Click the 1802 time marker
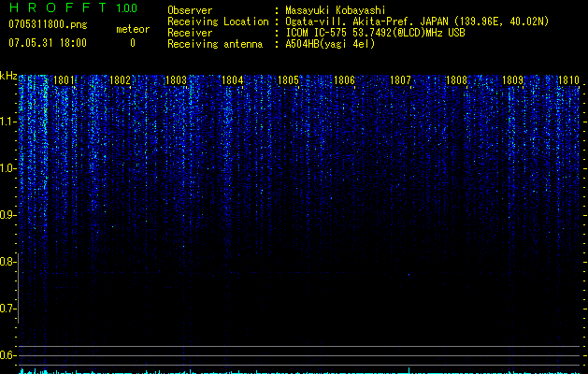 pos(120,80)
